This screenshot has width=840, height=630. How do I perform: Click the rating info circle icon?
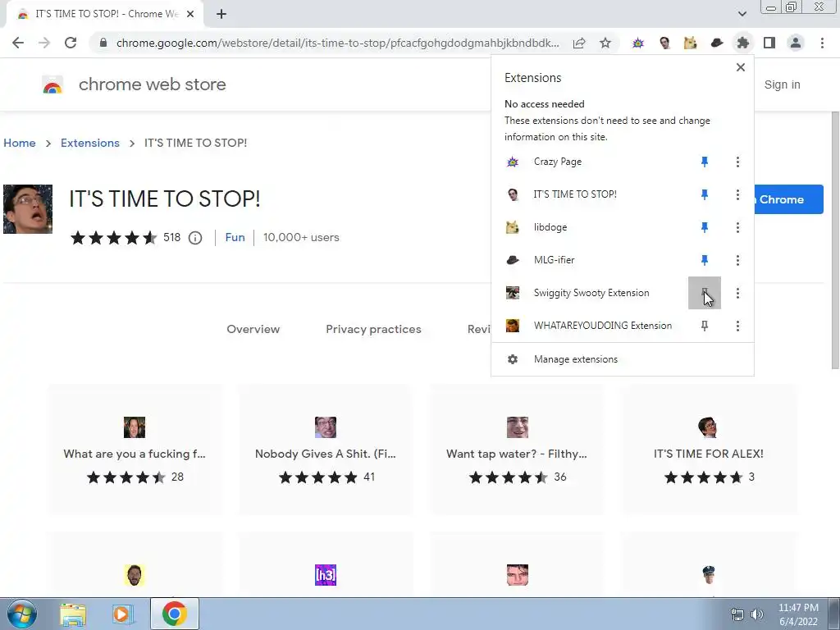(x=195, y=238)
